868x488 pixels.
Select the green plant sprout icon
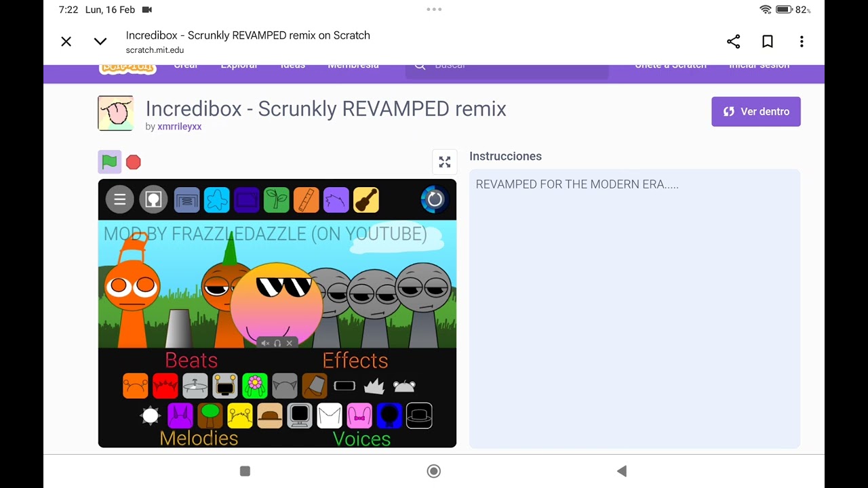(x=276, y=200)
